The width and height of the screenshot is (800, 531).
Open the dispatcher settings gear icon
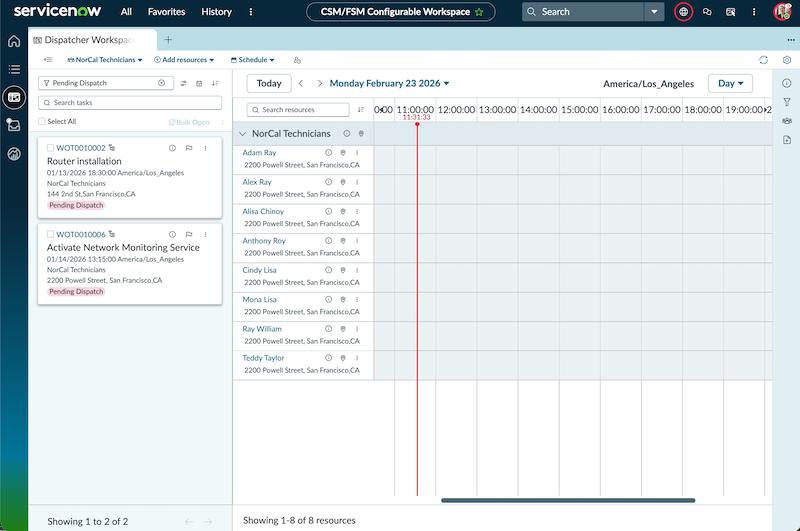coord(787,60)
